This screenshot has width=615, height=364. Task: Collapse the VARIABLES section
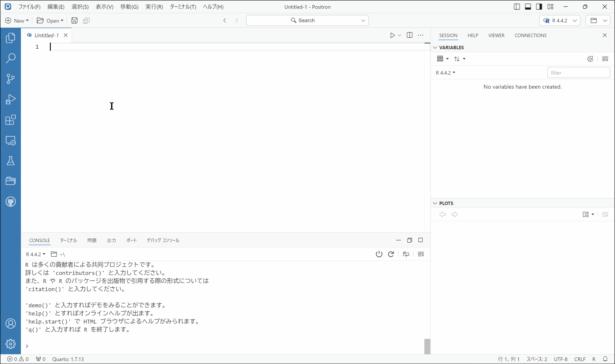pyautogui.click(x=435, y=48)
